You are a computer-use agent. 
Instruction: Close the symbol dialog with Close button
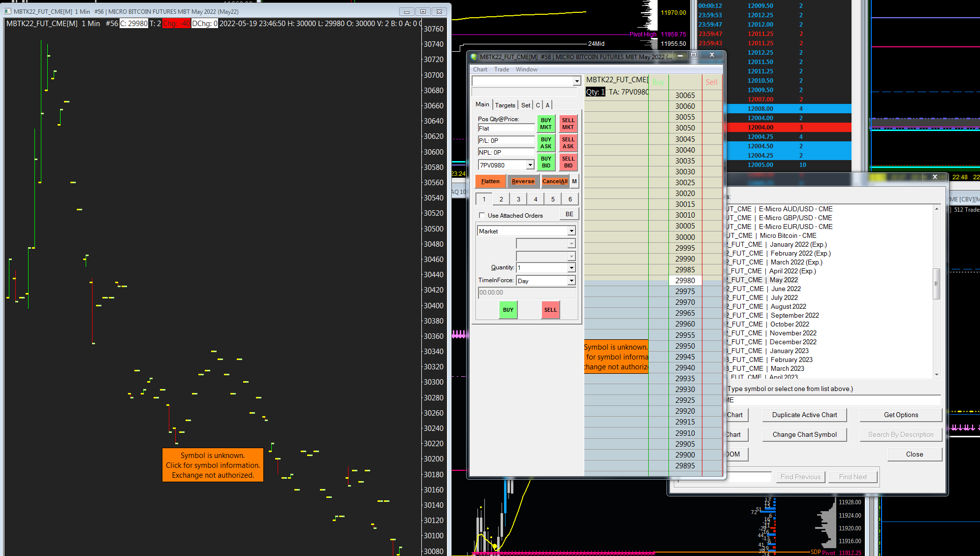pos(915,454)
